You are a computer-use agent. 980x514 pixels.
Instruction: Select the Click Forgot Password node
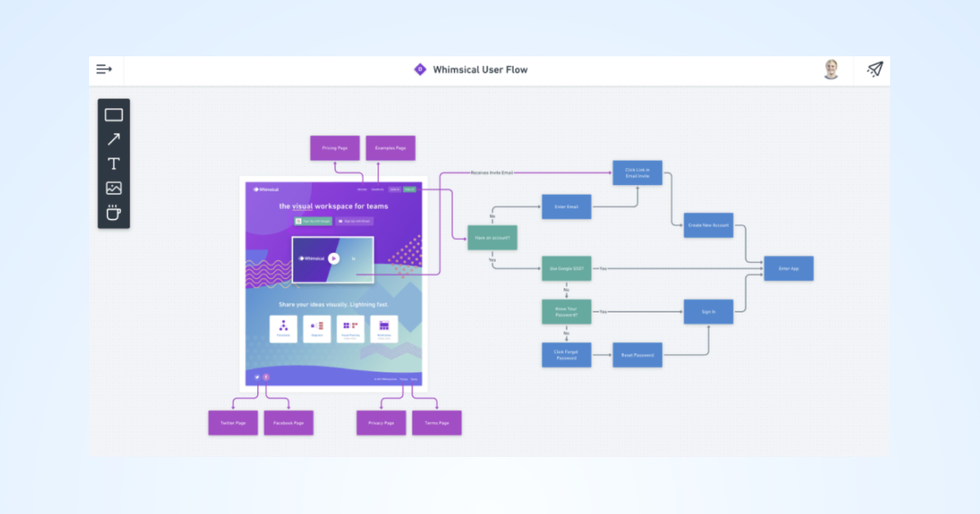567,355
